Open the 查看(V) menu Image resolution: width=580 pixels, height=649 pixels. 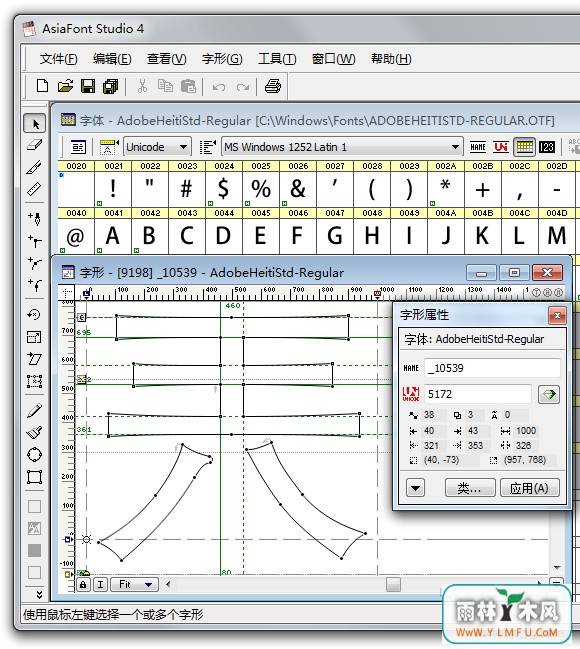(x=166, y=59)
